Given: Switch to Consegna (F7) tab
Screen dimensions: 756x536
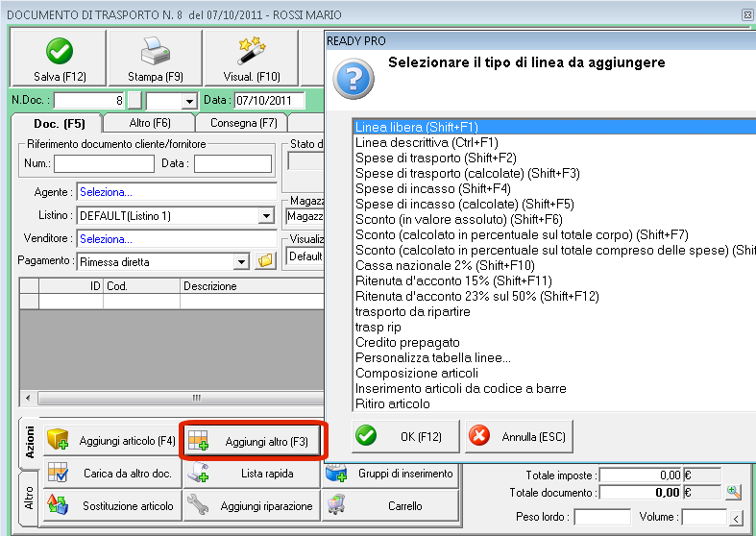Looking at the screenshot, I should (x=243, y=123).
